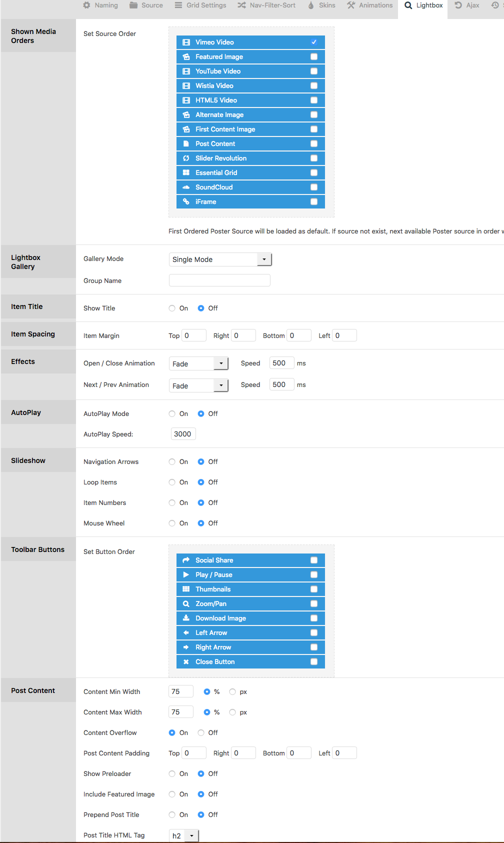
Task: Click the Zoom/Pan magnifier icon
Action: click(186, 604)
